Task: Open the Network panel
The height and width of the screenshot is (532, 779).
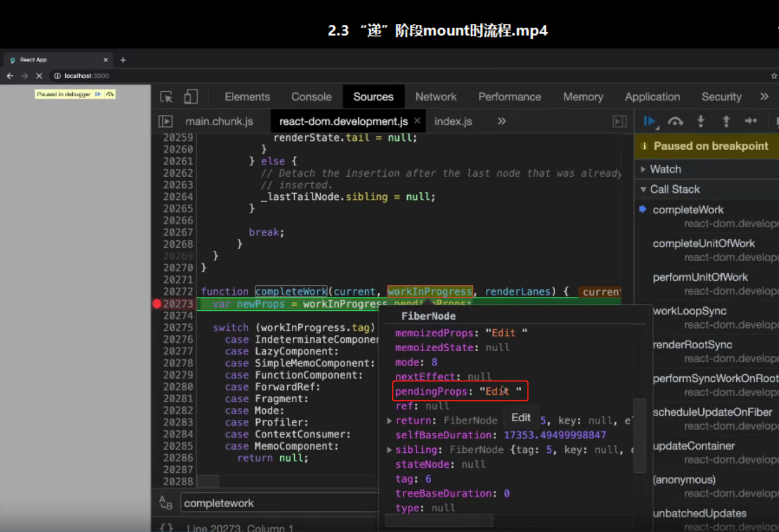Action: 436,96
